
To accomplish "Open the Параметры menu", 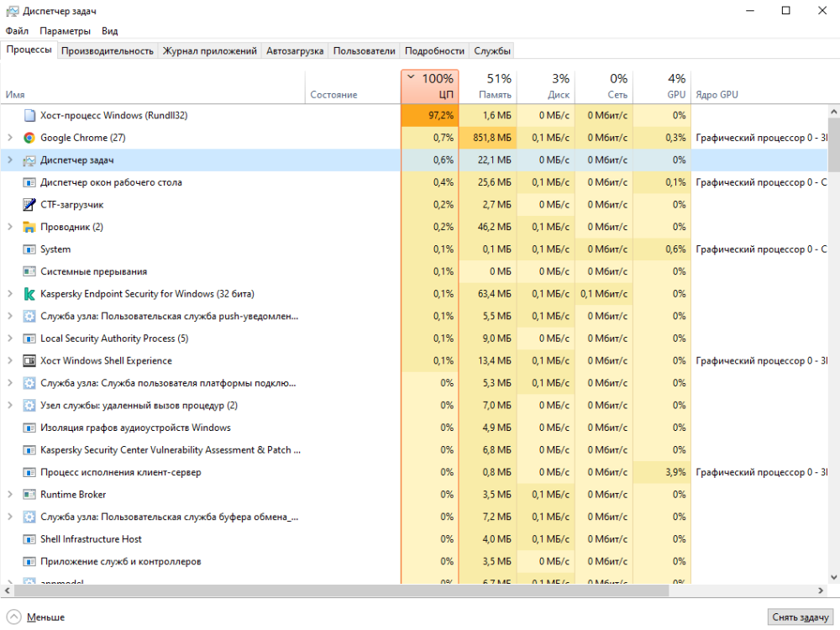I will click(x=65, y=30).
